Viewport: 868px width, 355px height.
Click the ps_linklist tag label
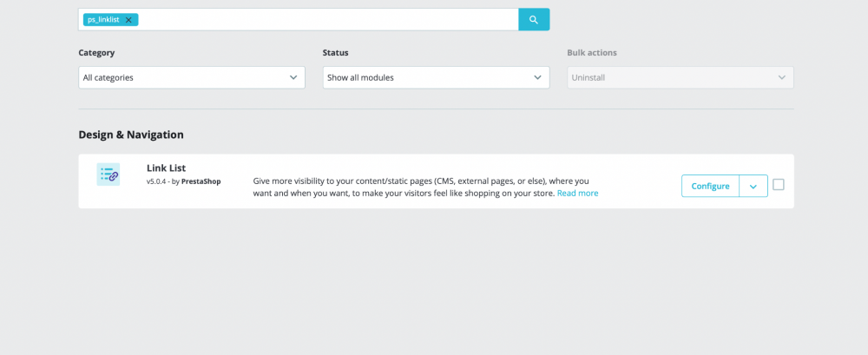[x=103, y=20]
